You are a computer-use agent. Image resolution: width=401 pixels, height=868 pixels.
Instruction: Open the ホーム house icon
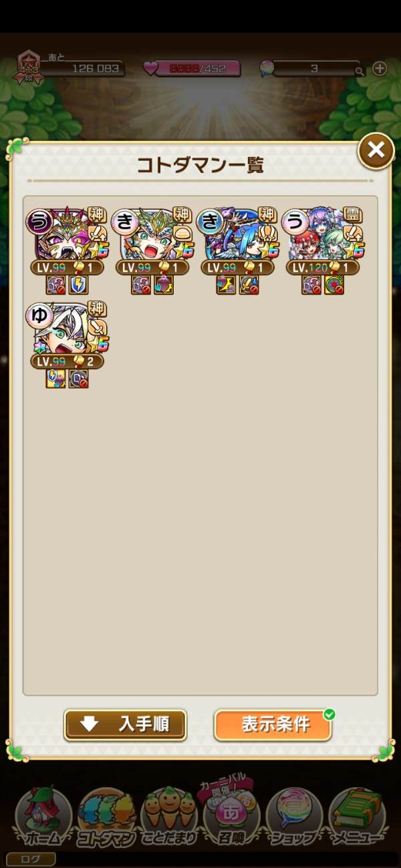[43, 818]
